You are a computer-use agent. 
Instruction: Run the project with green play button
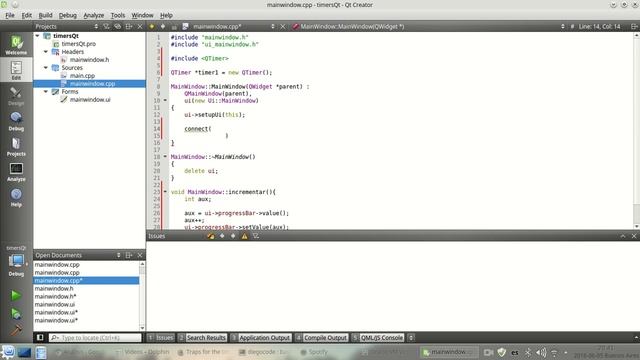coord(16,295)
